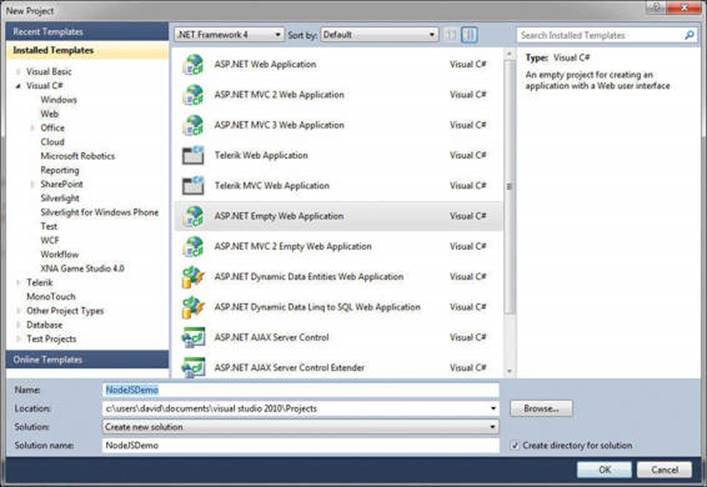
Task: Expand the Other Project Types node
Action: (18, 311)
